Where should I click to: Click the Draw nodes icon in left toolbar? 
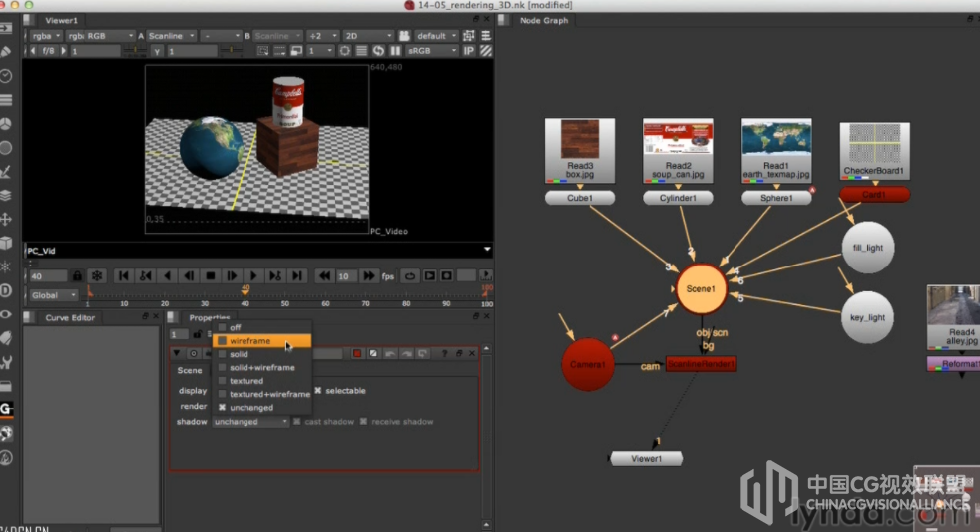(x=6, y=52)
